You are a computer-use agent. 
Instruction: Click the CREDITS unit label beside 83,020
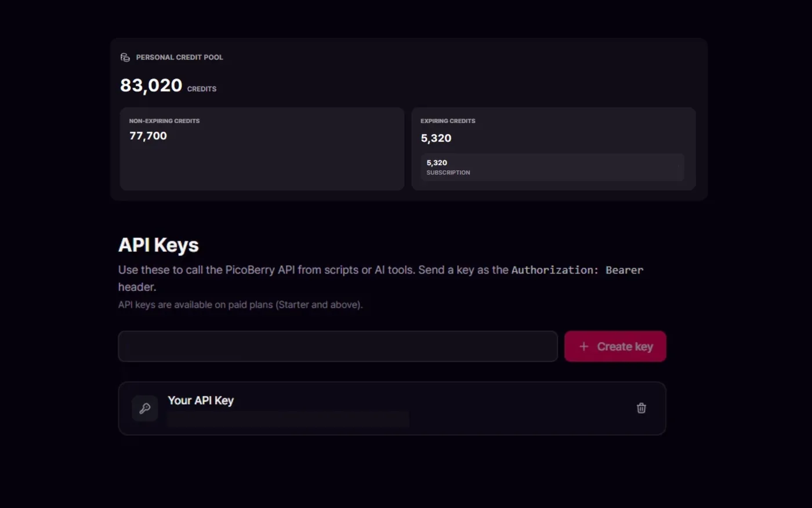click(x=202, y=89)
